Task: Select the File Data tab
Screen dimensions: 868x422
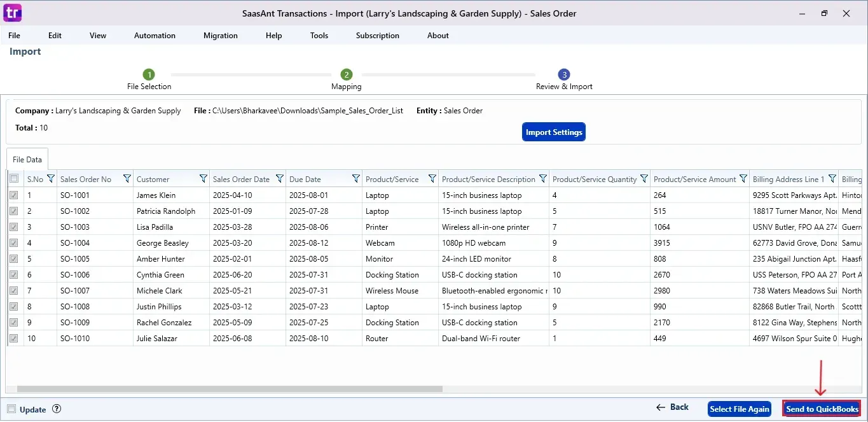Action: 27,160
